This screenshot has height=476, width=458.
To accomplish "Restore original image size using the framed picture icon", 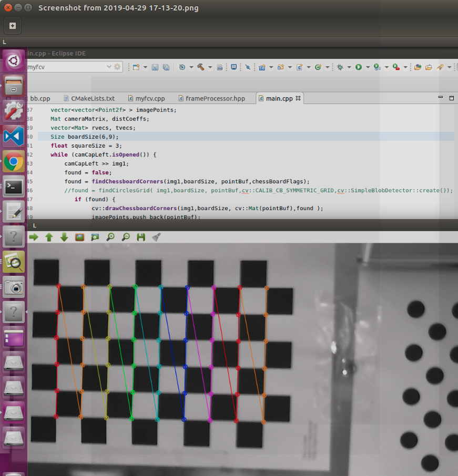I will [x=79, y=237].
